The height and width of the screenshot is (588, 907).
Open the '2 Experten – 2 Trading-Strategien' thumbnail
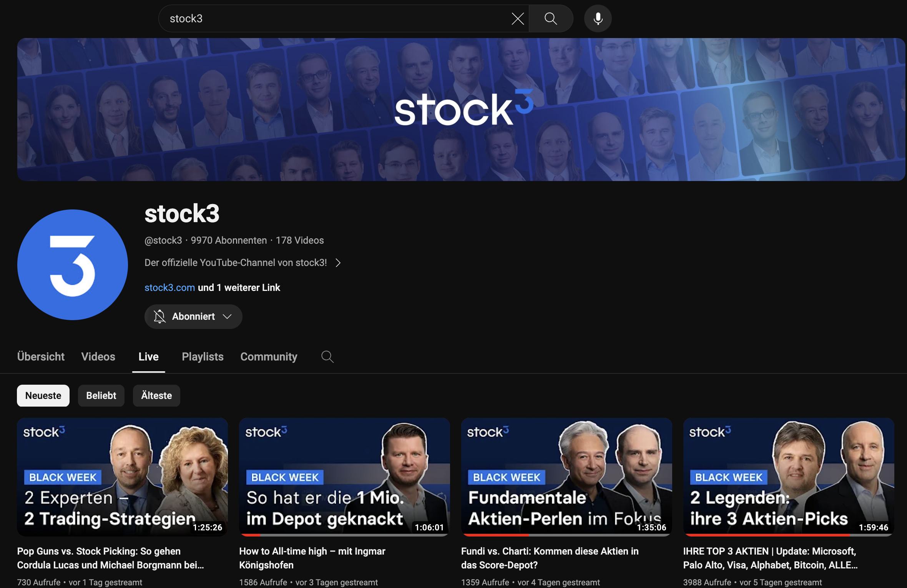pyautogui.click(x=122, y=477)
